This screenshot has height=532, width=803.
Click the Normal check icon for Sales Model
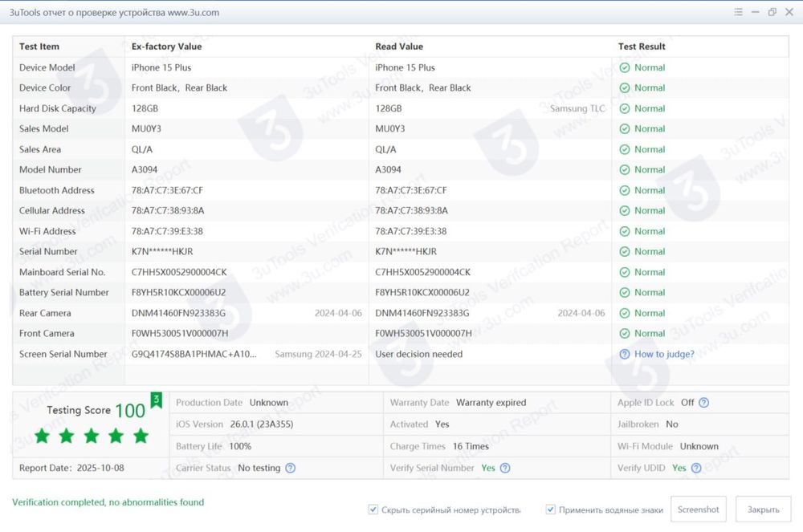pyautogui.click(x=624, y=129)
